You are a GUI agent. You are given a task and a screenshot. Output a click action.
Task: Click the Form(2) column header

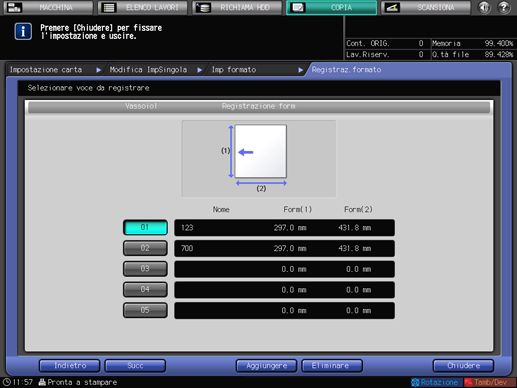point(358,209)
